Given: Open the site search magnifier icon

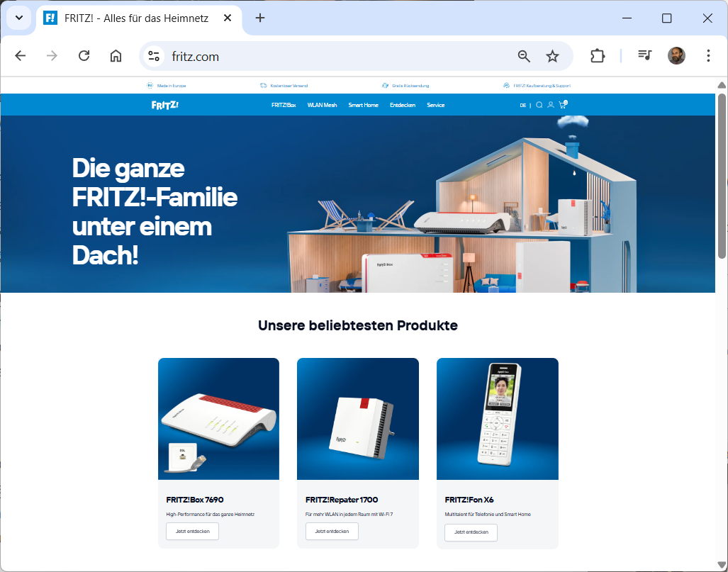Looking at the screenshot, I should point(539,105).
